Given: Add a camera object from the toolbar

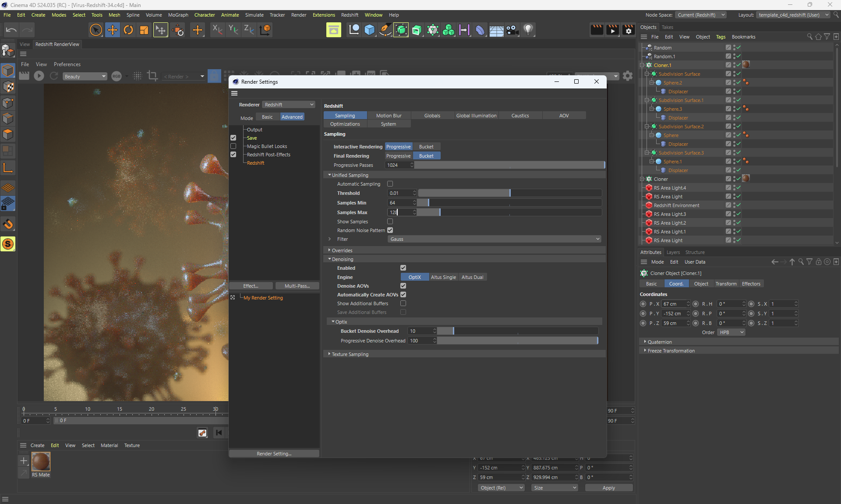Looking at the screenshot, I should click(x=512, y=30).
